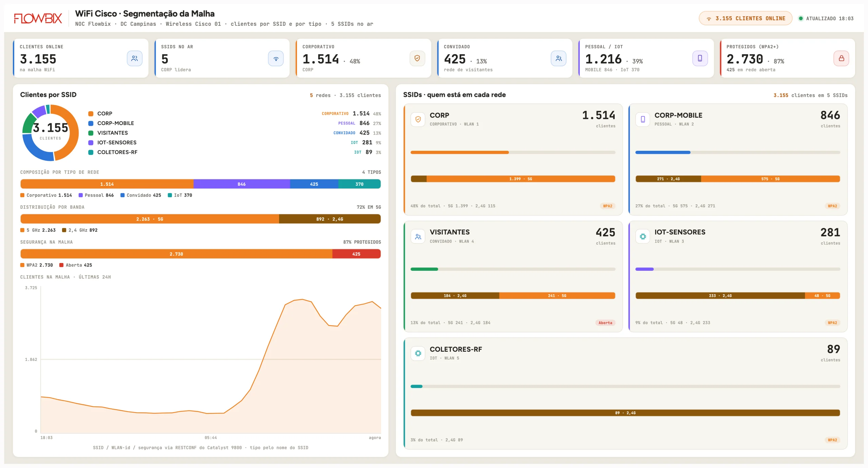Click the blue 425 segment in composition bar
Screen dimensions: 868x468
pos(314,184)
